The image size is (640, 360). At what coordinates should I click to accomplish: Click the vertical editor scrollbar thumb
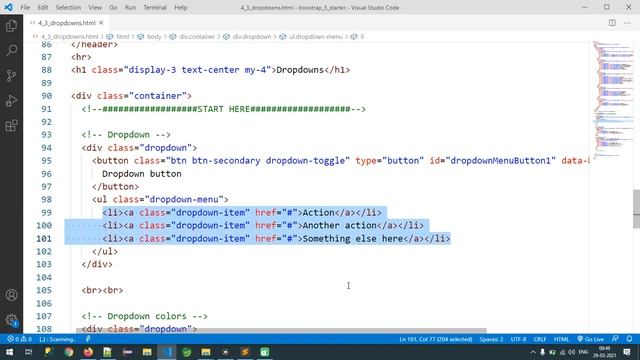coord(636,209)
